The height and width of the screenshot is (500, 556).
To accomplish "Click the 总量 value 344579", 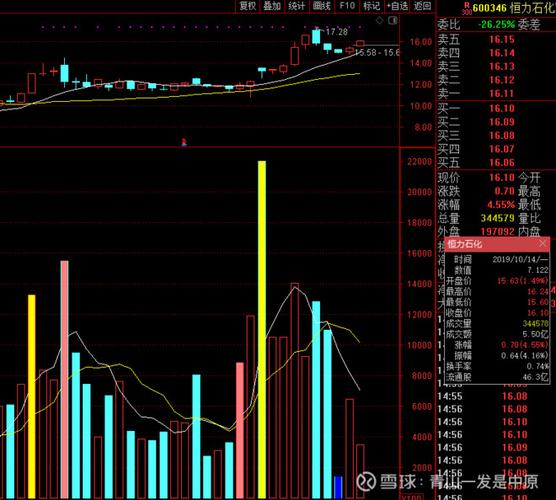I will pyautogui.click(x=497, y=218).
